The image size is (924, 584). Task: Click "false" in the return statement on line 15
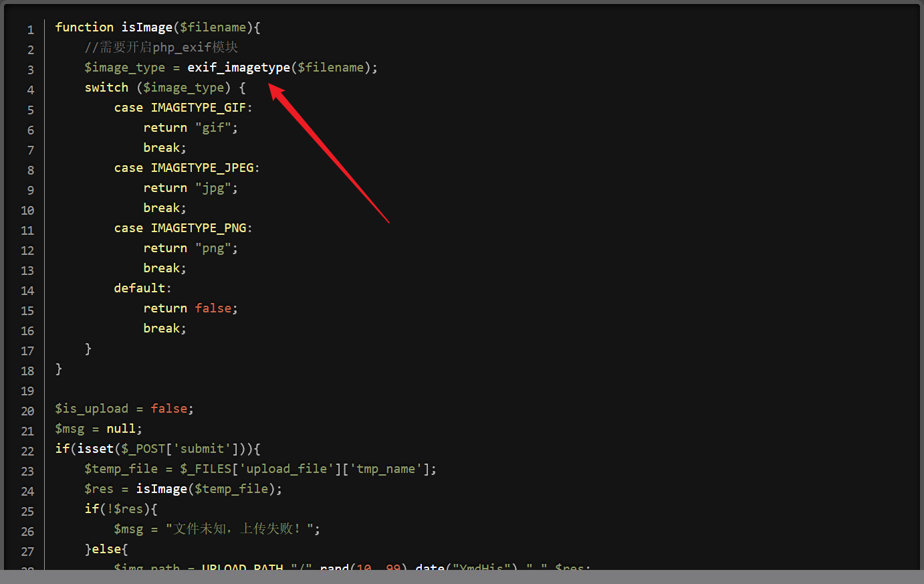[213, 308]
